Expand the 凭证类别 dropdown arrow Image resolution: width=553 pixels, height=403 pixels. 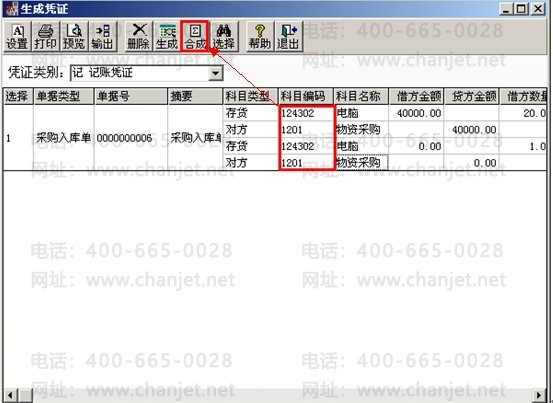coord(215,73)
